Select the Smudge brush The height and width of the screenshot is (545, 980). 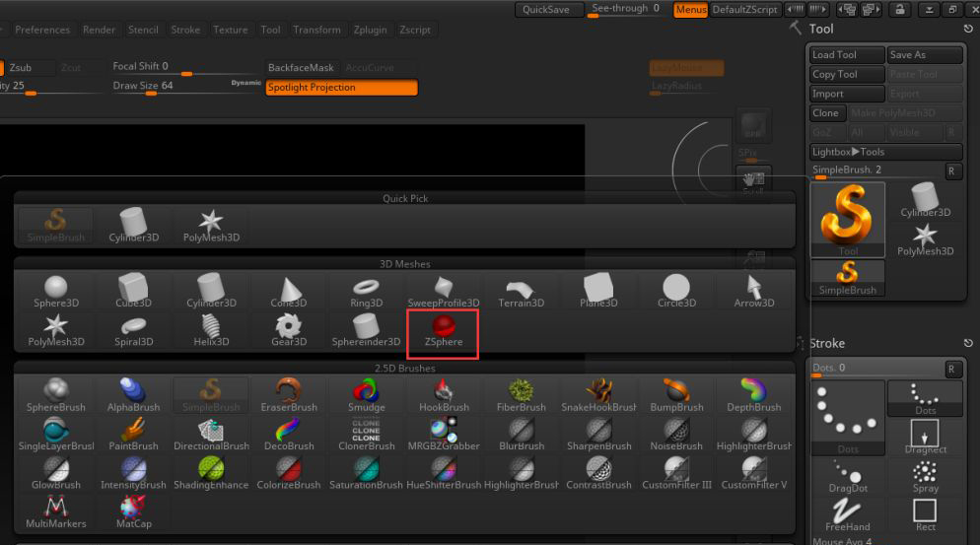(366, 396)
